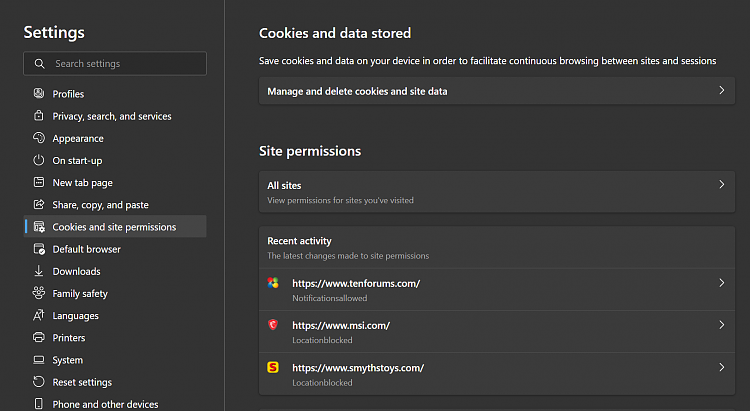Click Manage and delete cookies and site data
The height and width of the screenshot is (411, 750).
(x=496, y=91)
